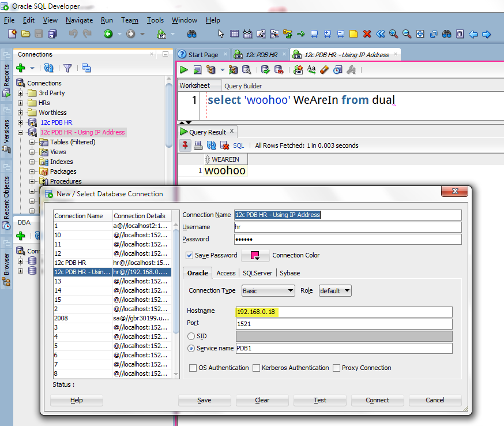Click the delete row icon in Query Result
This screenshot has width=504, height=426.
click(224, 145)
